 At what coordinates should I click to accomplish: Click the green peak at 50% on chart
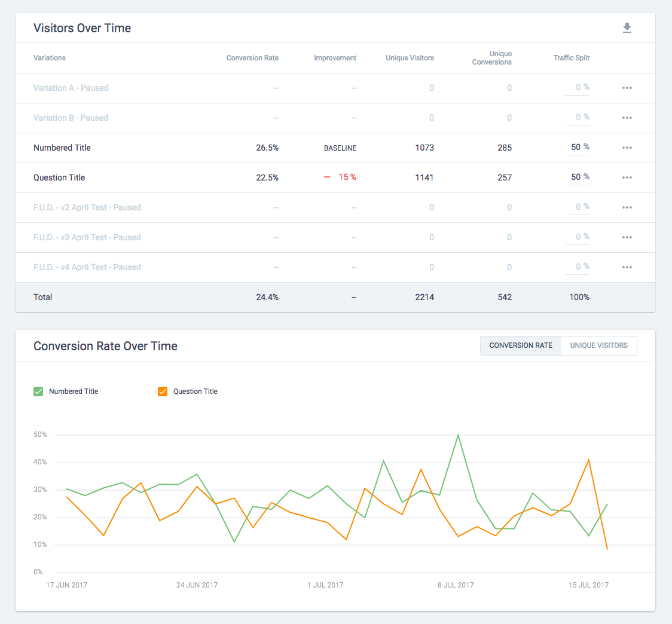458,435
